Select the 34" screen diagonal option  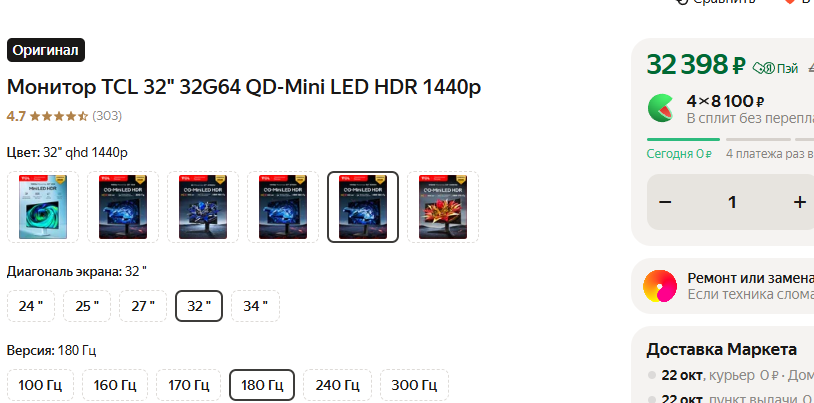click(255, 306)
